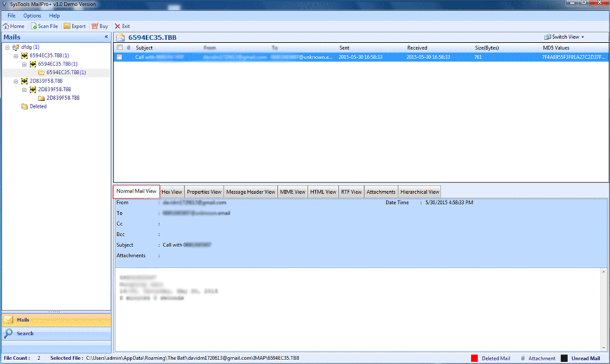The image size is (610, 364).
Task: Click the File Count value in status bar
Action: pyautogui.click(x=39, y=358)
